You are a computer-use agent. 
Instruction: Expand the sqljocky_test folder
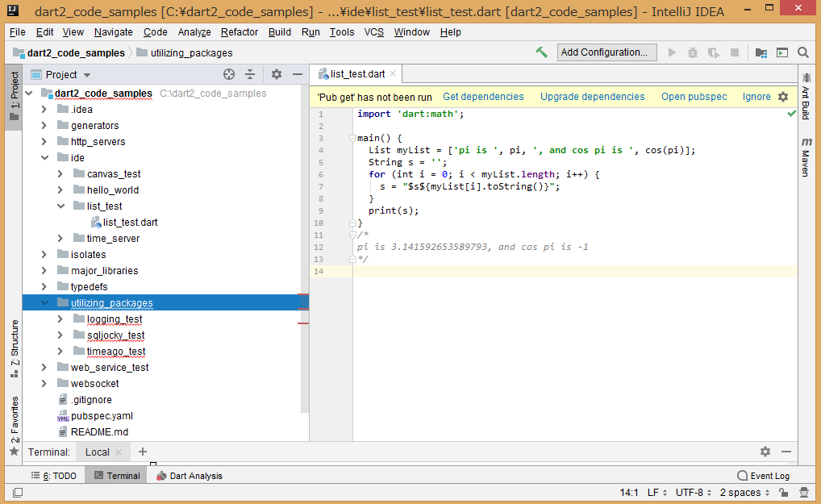[60, 335]
